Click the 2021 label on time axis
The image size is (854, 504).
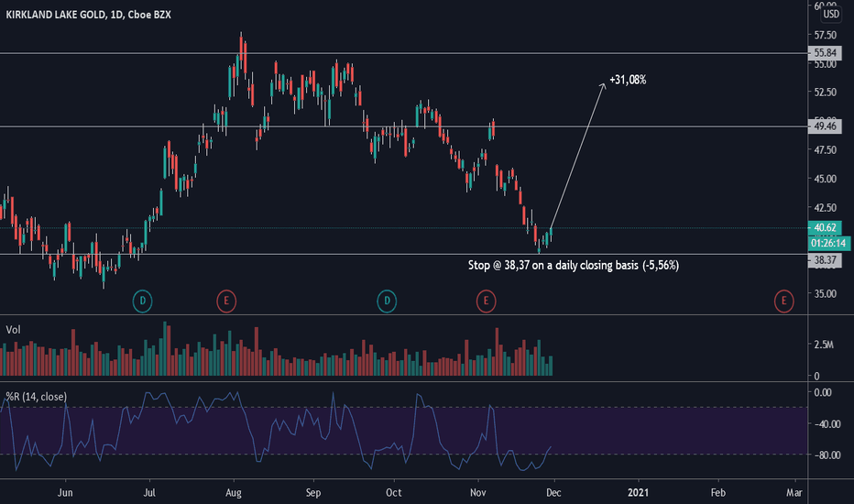tap(638, 493)
